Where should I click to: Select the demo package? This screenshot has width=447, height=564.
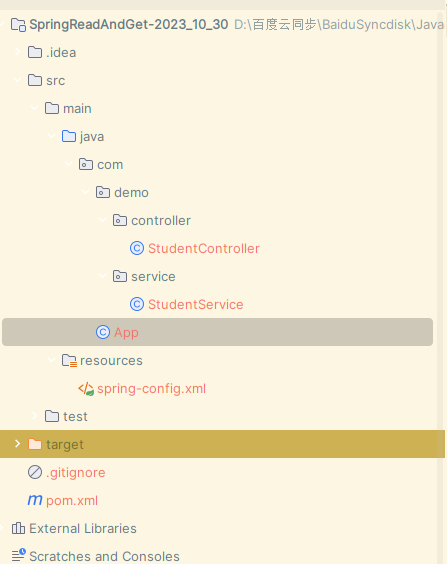131,192
